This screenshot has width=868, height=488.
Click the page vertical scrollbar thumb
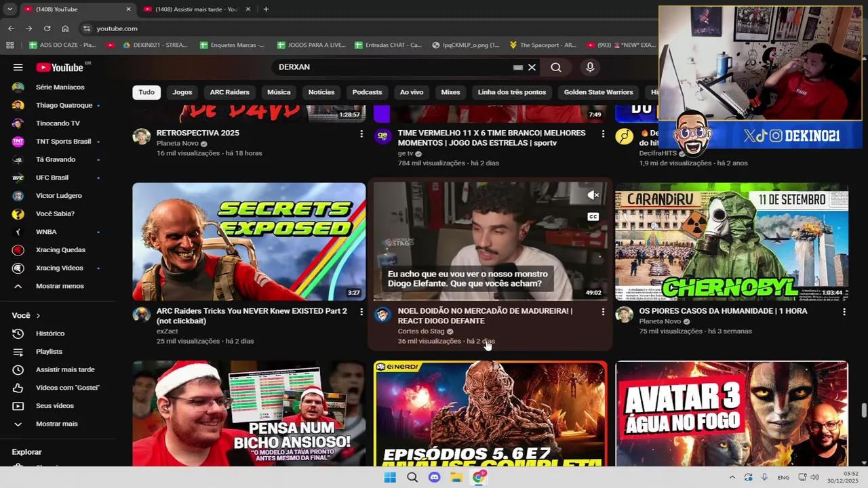point(864,411)
